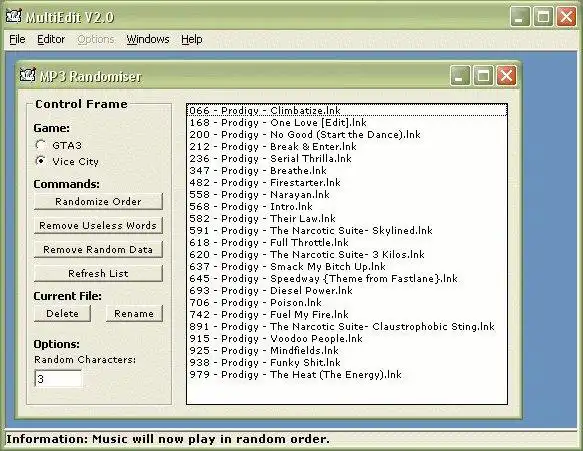Select '582 - Prodigy - Their Law.lnk'
Screen dimensions: 583x451
click(347, 218)
